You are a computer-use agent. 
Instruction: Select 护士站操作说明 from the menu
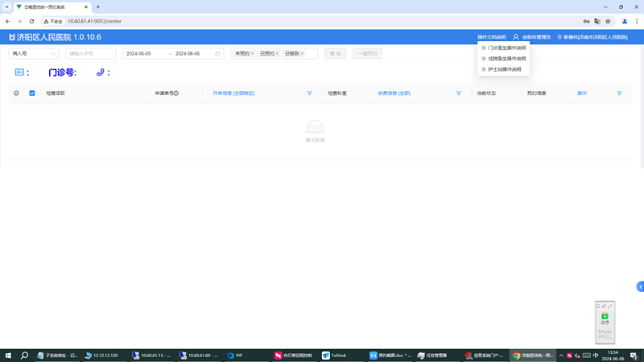point(504,69)
